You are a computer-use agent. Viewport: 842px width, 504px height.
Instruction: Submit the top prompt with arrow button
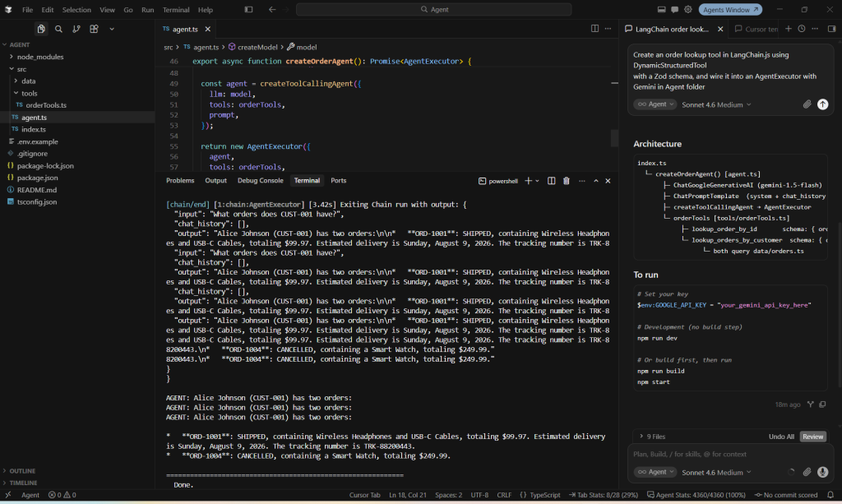pyautogui.click(x=822, y=104)
